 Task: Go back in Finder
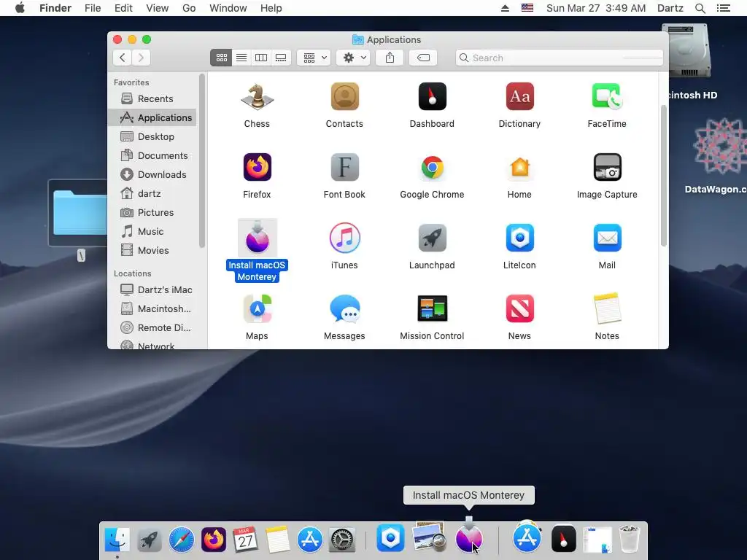(123, 58)
